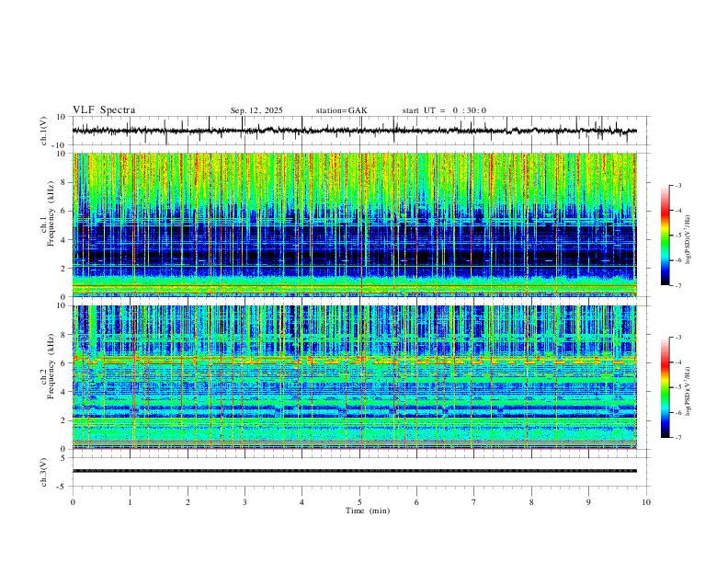Click time axis tick label '7'

point(474,502)
